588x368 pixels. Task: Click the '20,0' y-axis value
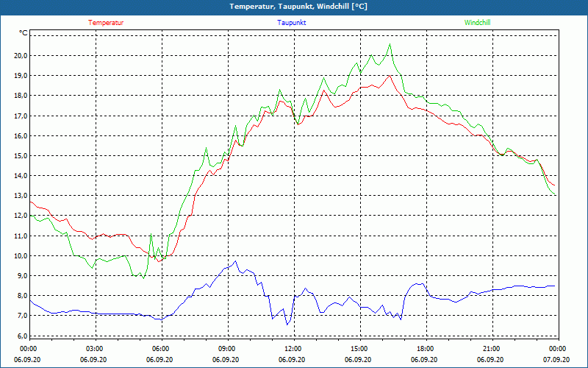coord(21,56)
